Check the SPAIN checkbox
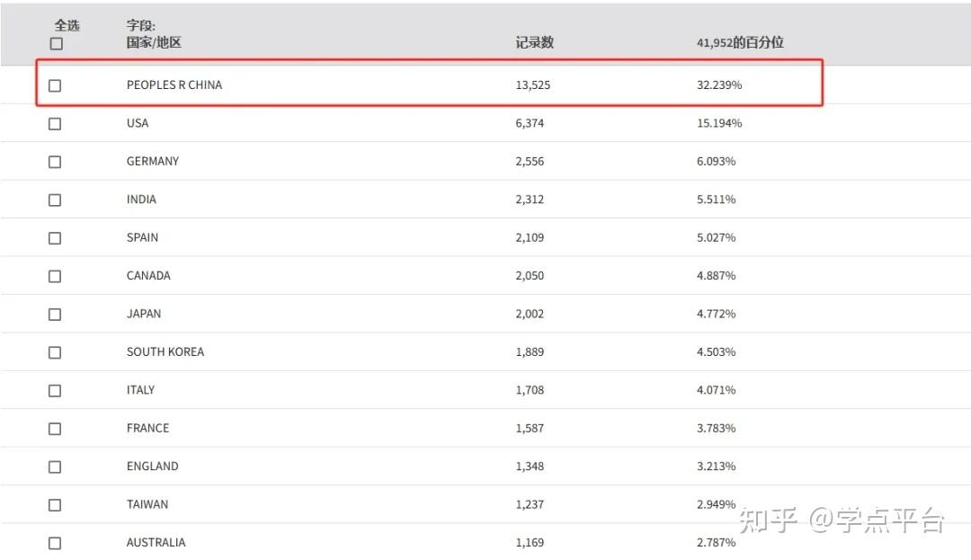Viewport: 971px width, 560px height. pos(55,238)
